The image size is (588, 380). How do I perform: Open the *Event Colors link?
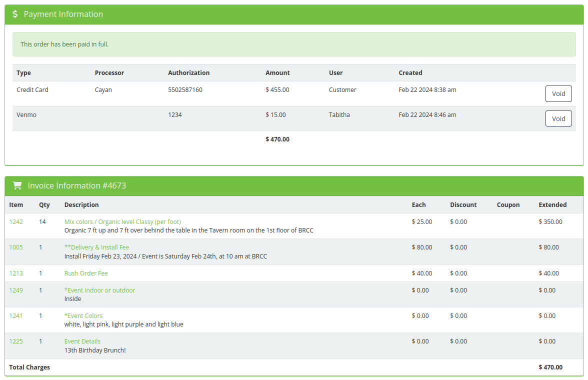point(83,315)
